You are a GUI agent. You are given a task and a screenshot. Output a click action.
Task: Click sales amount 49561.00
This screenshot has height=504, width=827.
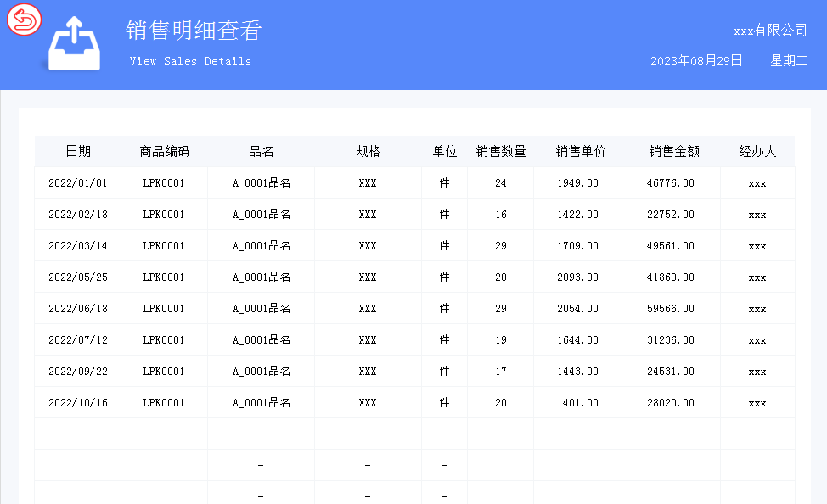(x=671, y=246)
